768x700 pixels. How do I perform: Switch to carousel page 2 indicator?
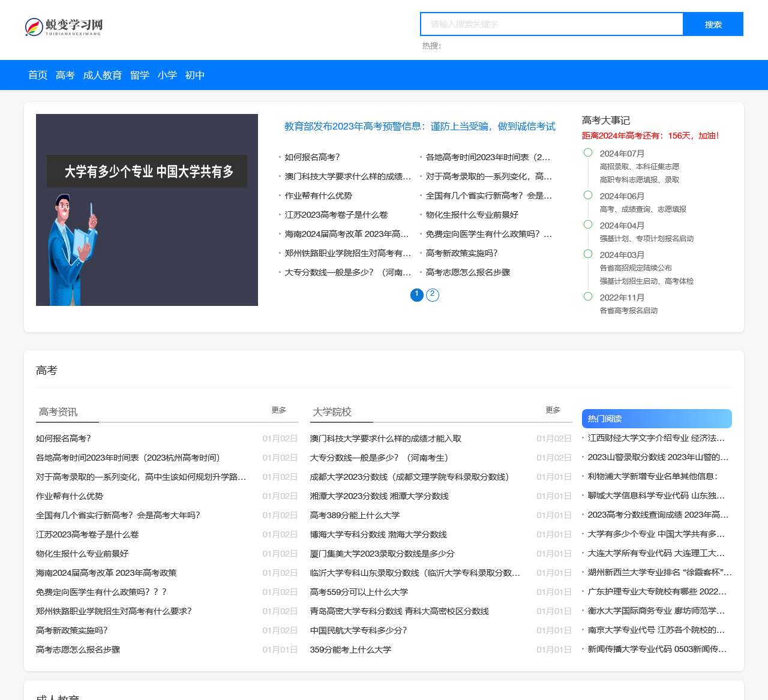(432, 295)
